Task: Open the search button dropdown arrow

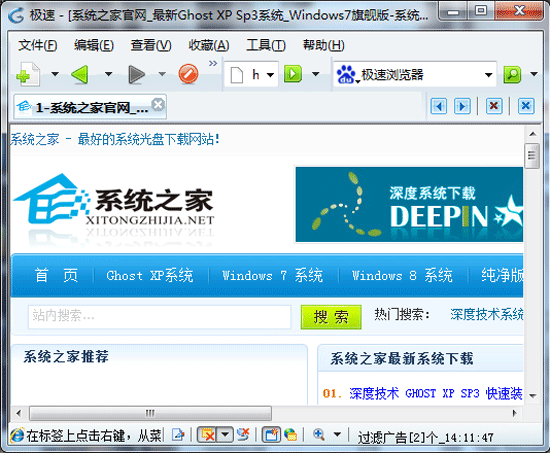Action: click(x=534, y=74)
